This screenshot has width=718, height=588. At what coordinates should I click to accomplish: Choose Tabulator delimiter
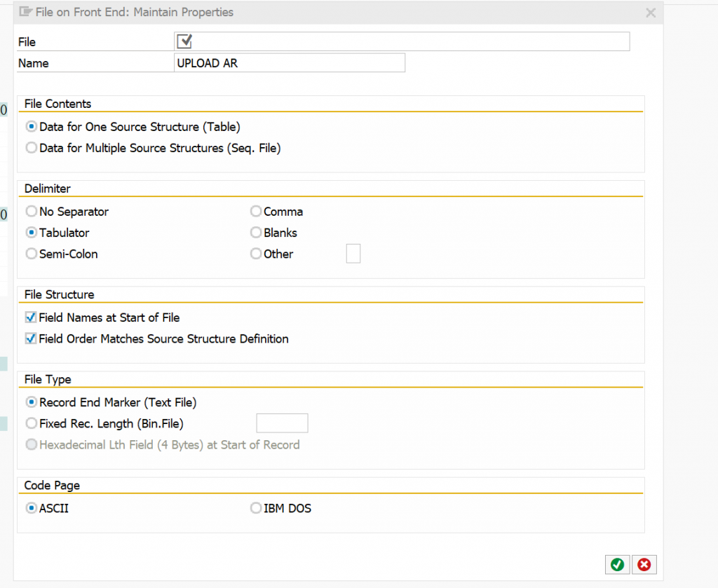tap(31, 233)
